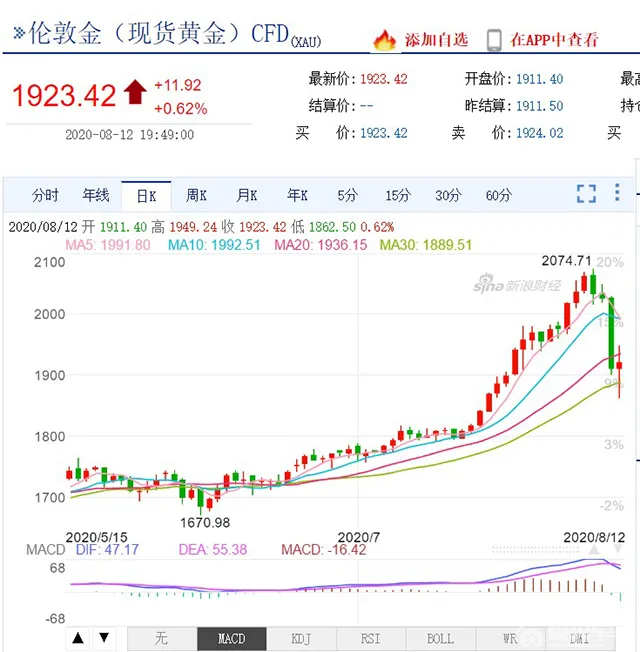Screen dimensions: 640x652
Task: Click the MA20: 1936.15 legend label
Action: (x=321, y=245)
